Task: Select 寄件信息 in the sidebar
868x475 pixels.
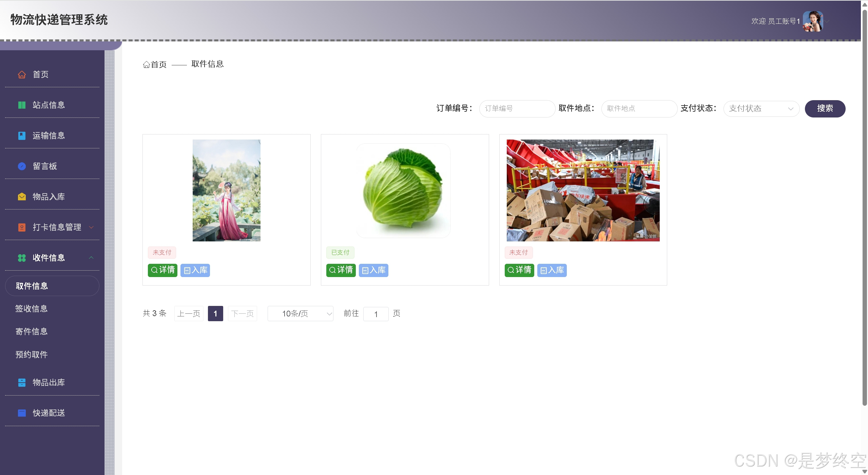Action: click(31, 332)
